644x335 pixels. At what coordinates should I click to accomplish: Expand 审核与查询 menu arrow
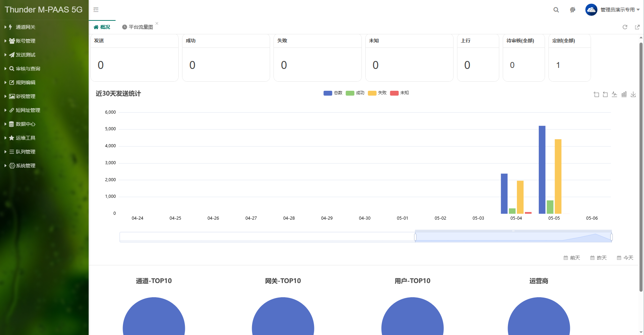tap(6, 69)
